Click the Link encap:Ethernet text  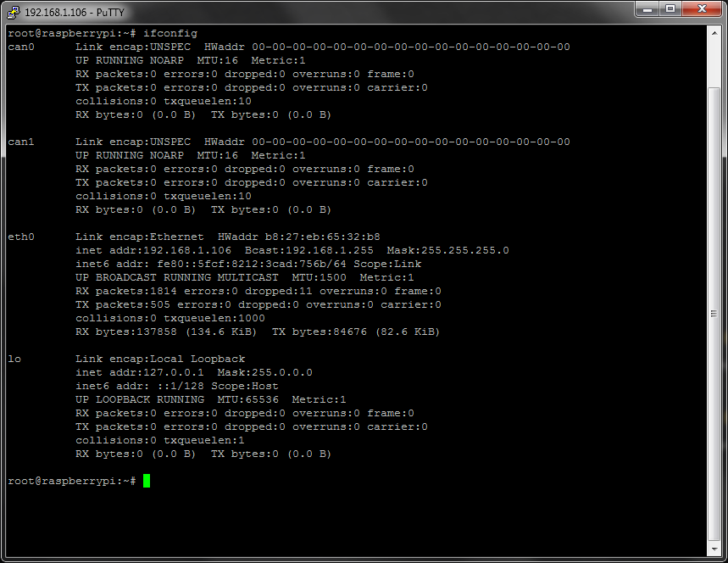point(139,237)
